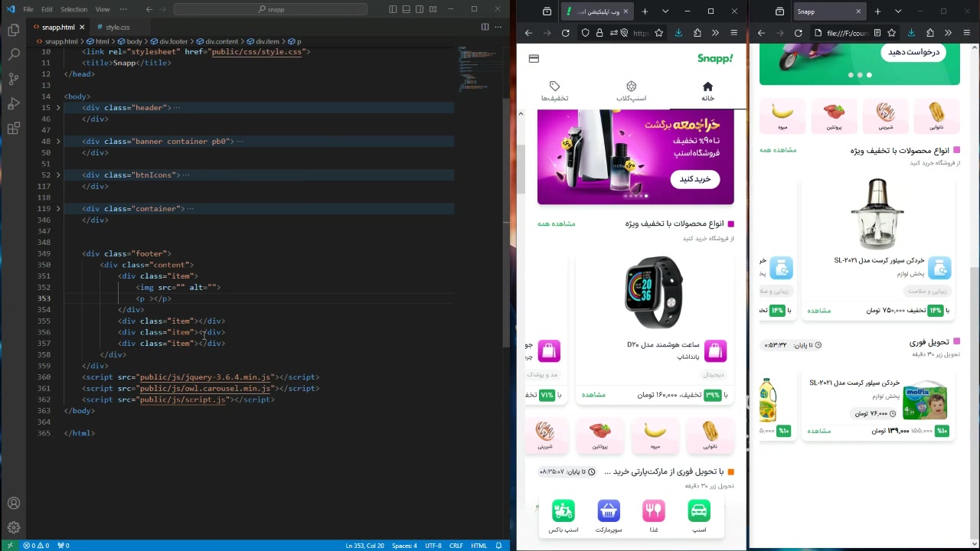The height and width of the screenshot is (551, 980).
Task: Open more menus ellipsis after View
Action: coord(123,9)
